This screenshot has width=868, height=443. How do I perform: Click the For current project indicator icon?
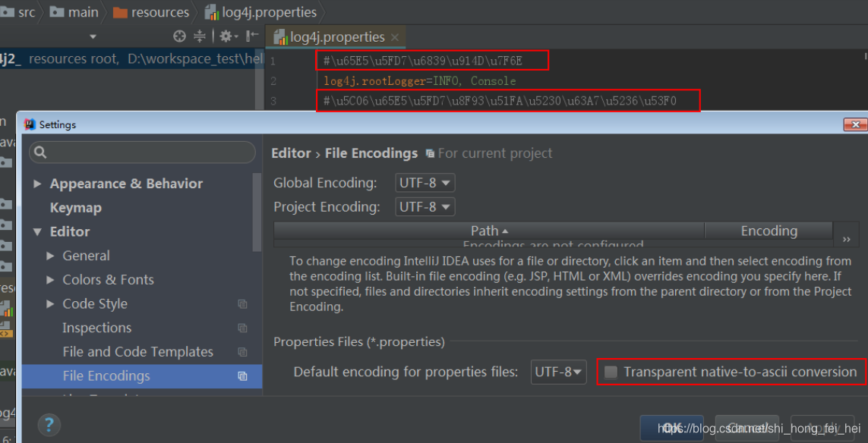430,153
